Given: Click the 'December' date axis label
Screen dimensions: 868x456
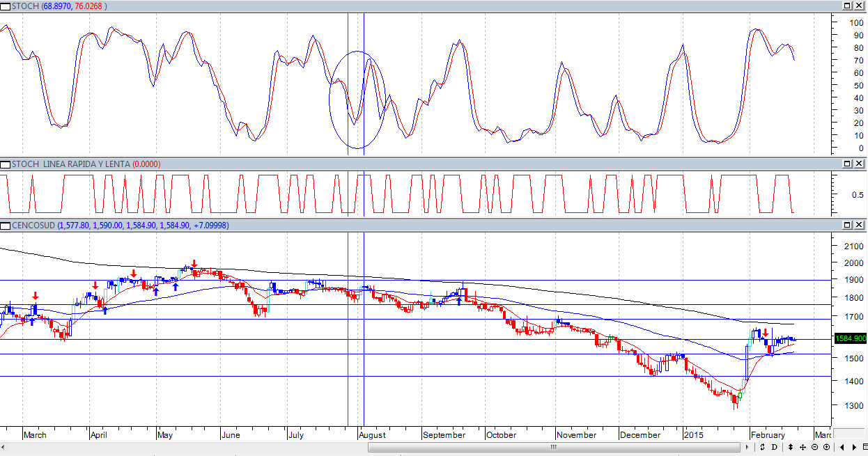Looking at the screenshot, I should [x=640, y=435].
